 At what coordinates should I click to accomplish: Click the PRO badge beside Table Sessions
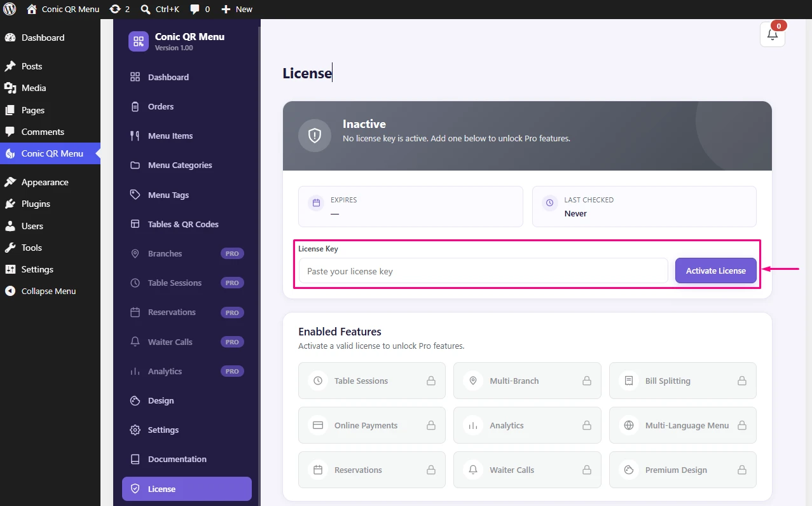[232, 283]
